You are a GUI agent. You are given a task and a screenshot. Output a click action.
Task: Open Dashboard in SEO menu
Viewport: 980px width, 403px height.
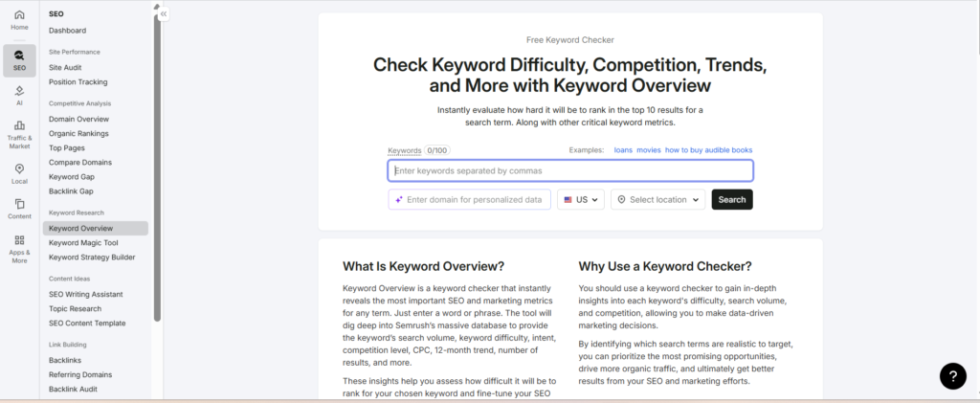(68, 31)
